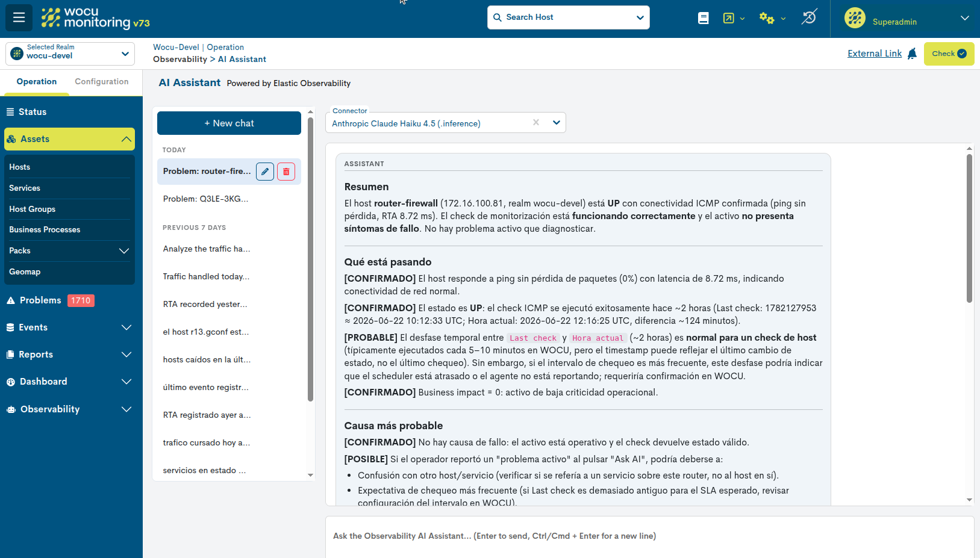Clear the selected Connector value
The width and height of the screenshot is (980, 558).
click(x=536, y=122)
